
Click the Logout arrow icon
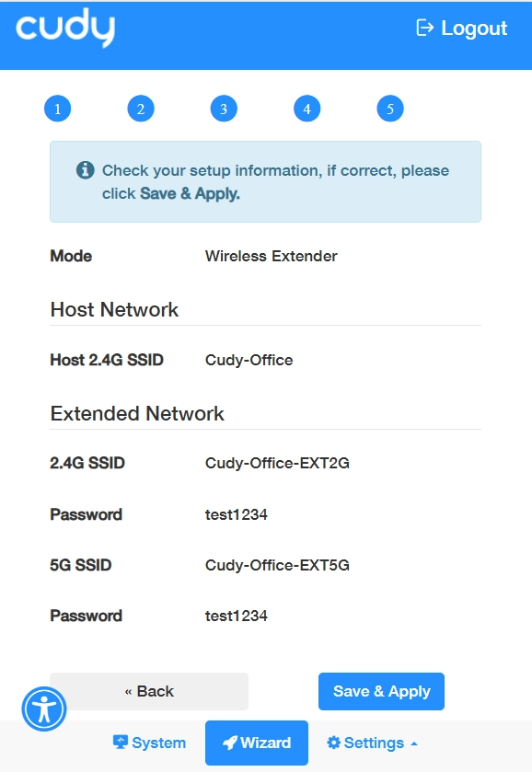coord(424,28)
